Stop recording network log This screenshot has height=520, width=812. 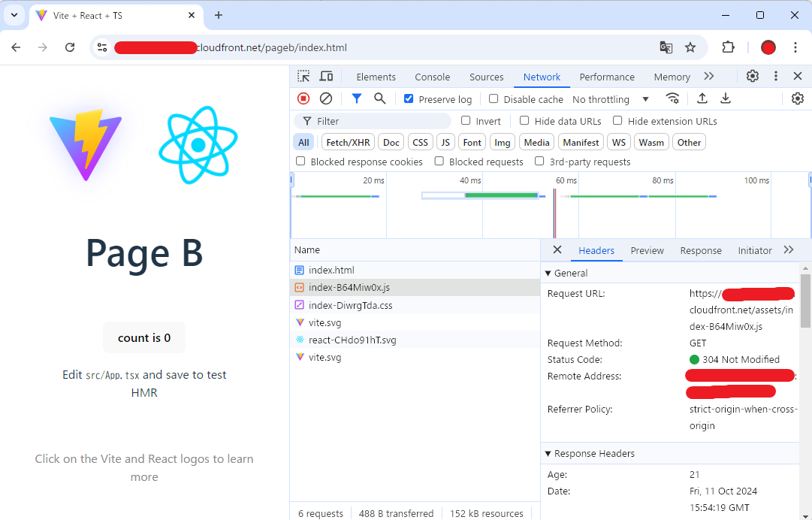[303, 98]
